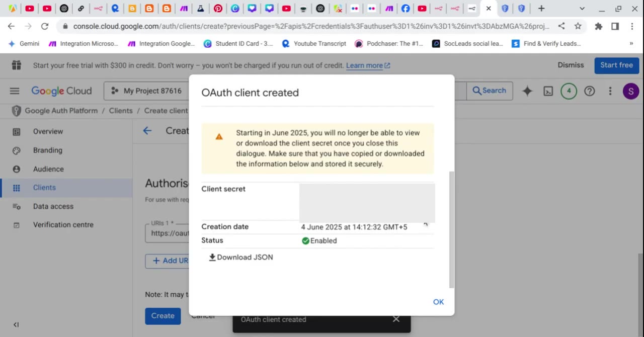Viewport: 644px width, 337px height.
Task: Click the Enabled status text
Action: (324, 240)
